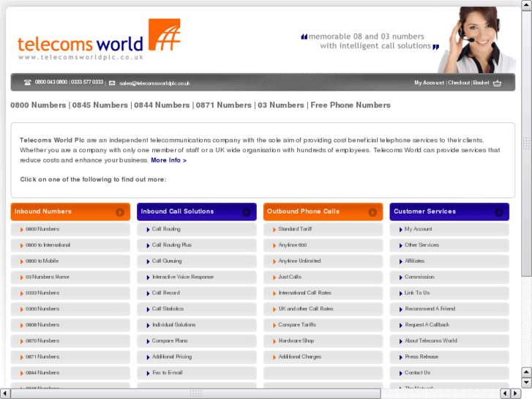Viewport: 532px width, 399px height.
Task: Open 0870 Numbers item
Action: click(70, 341)
